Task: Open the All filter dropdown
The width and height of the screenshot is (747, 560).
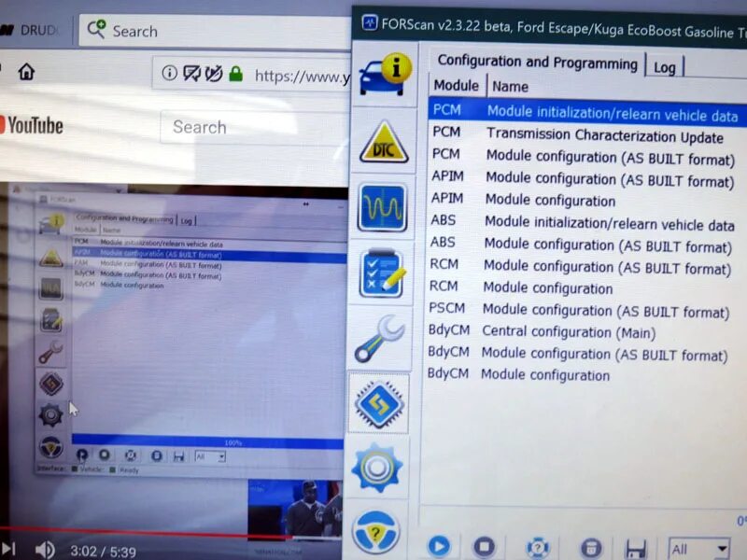Action: tap(698, 549)
